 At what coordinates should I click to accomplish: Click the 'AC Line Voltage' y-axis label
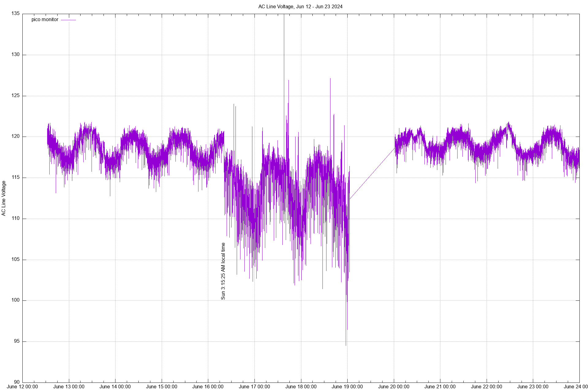click(4, 198)
